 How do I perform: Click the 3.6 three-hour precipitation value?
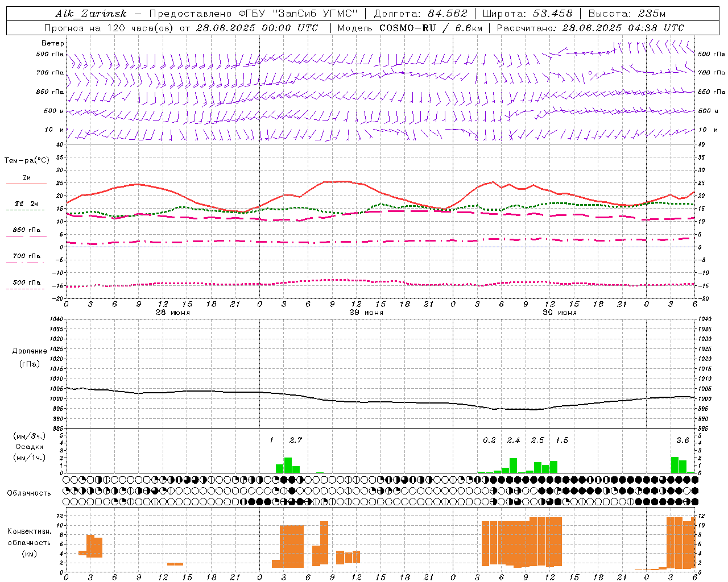pyautogui.click(x=682, y=440)
